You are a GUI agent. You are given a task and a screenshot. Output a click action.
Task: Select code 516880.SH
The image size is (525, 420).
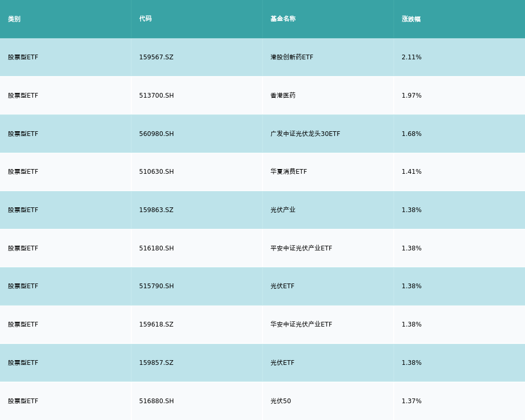click(x=156, y=401)
